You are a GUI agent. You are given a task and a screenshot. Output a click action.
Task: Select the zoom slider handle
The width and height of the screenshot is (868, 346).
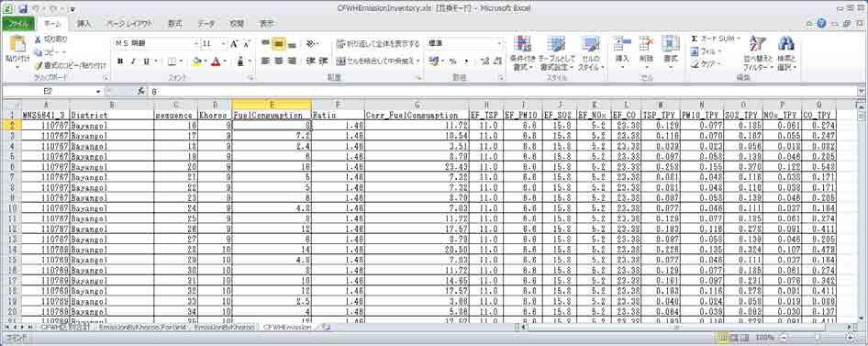pos(817,337)
